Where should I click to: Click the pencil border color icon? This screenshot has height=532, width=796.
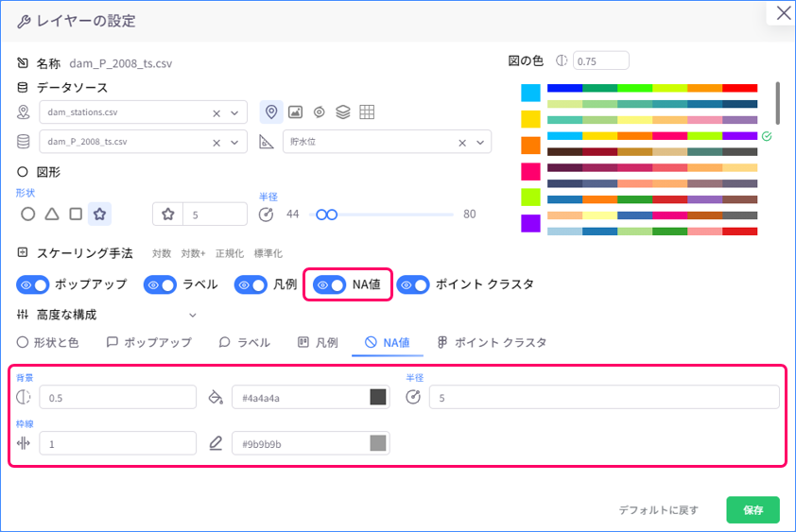click(x=216, y=444)
